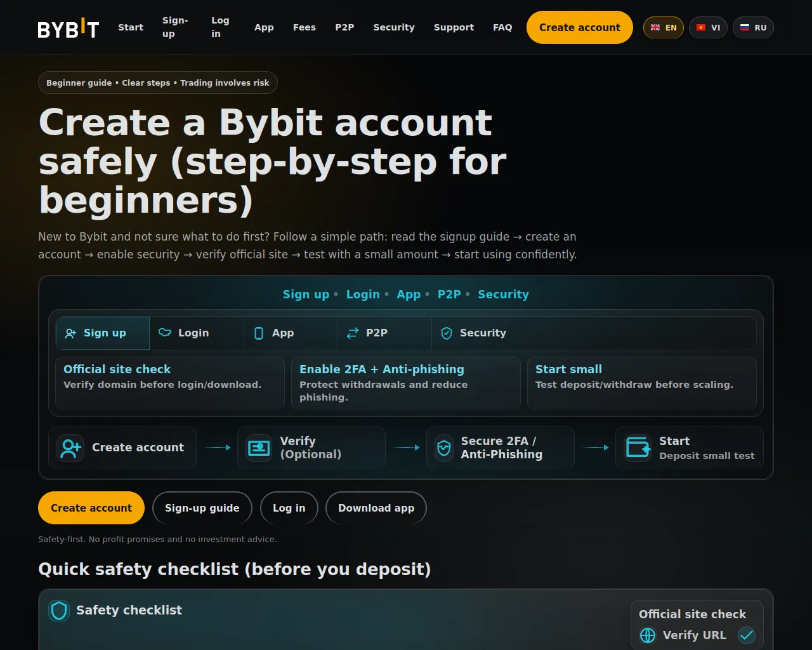
Task: Switch language to Vietnamese (VI)
Action: (x=708, y=28)
